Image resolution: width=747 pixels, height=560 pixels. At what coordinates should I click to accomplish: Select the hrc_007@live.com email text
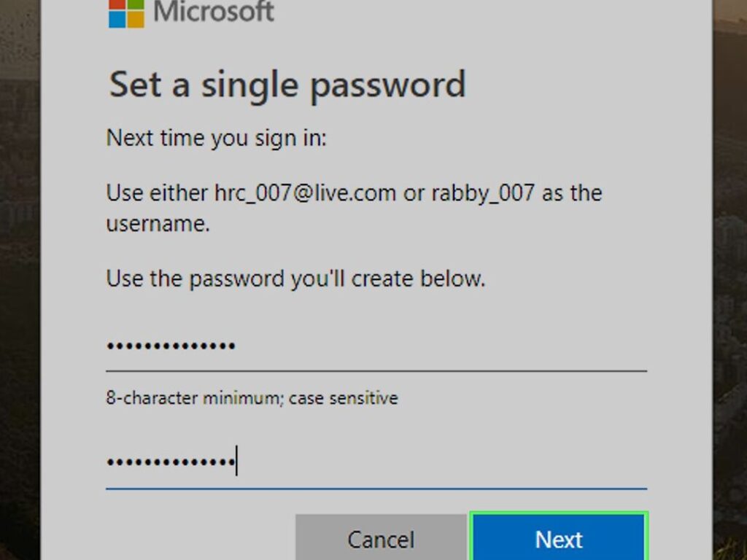click(x=305, y=194)
